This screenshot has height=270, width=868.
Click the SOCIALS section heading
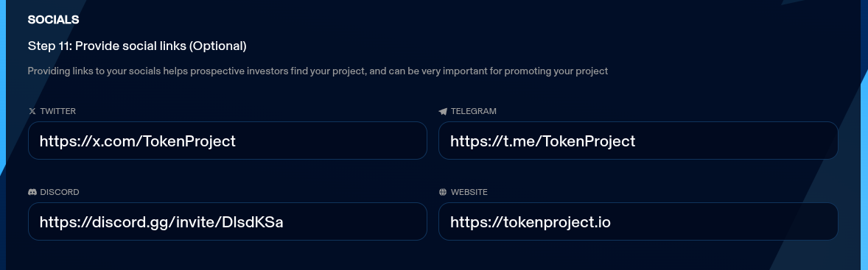[x=53, y=20]
